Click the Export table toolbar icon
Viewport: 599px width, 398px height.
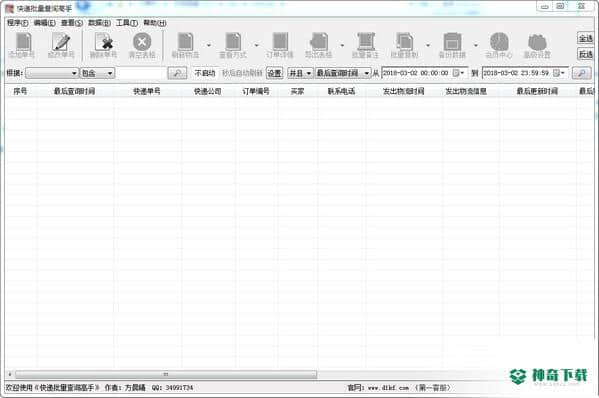(319, 42)
